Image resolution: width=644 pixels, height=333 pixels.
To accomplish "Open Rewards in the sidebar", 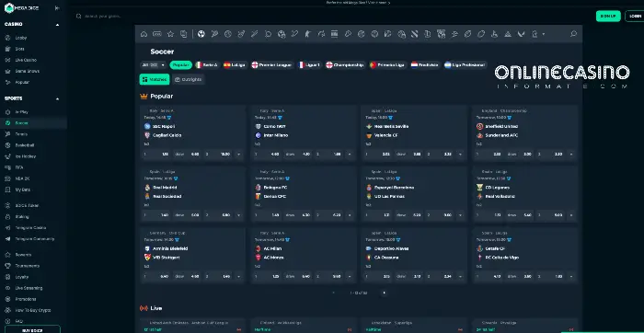I will click(x=23, y=255).
